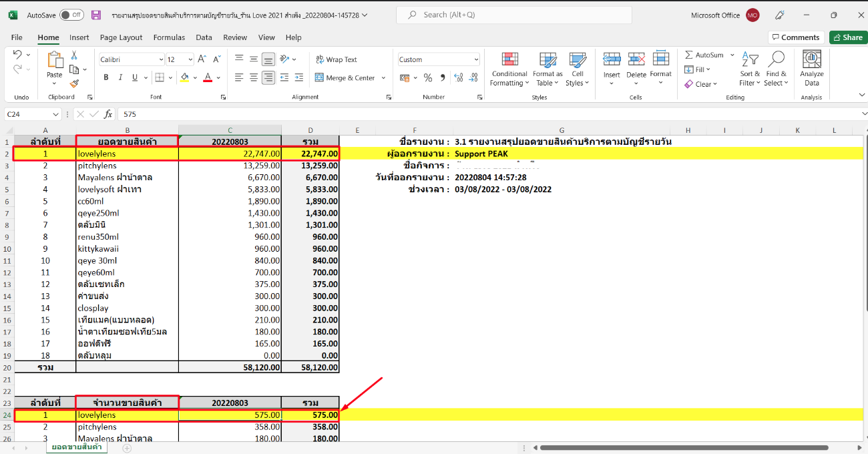The width and height of the screenshot is (868, 454).
Task: Copy the selected cell
Action: pos(75,69)
